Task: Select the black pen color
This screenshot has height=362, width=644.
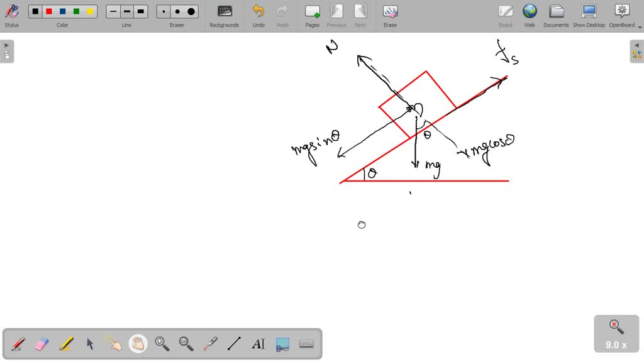Action: [x=35, y=11]
